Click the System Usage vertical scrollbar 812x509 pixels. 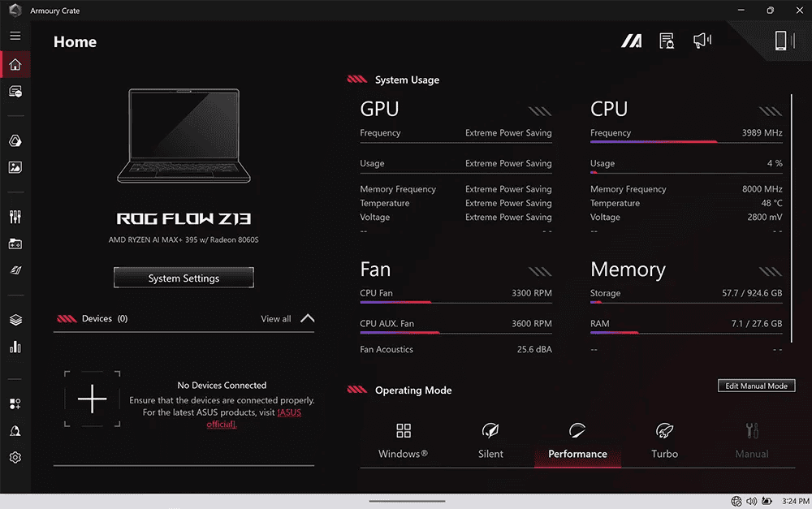pyautogui.click(x=792, y=218)
